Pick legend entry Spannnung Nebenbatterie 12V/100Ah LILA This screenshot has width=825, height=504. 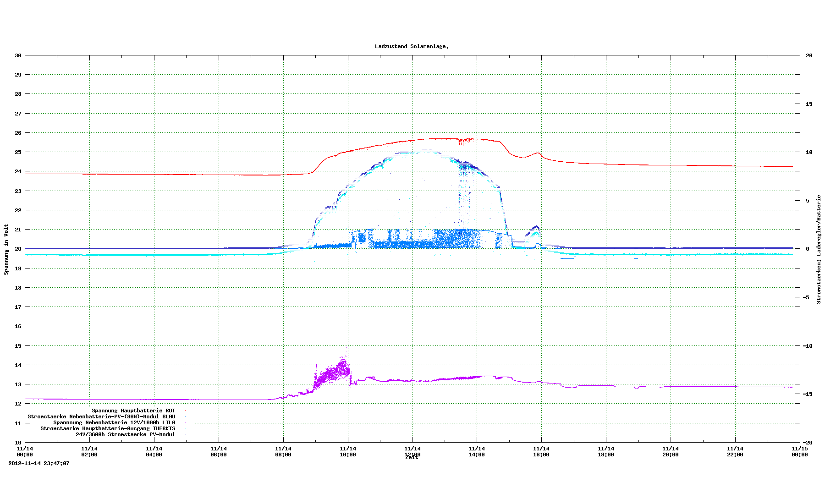(x=114, y=422)
